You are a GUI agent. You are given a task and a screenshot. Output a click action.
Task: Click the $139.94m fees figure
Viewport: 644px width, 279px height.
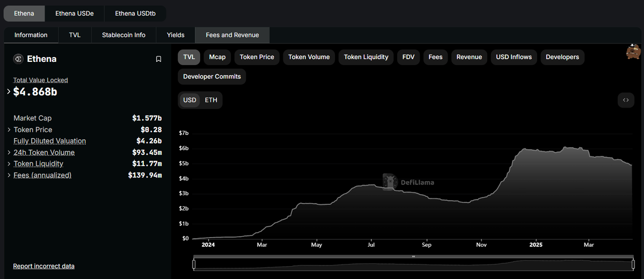coord(145,175)
